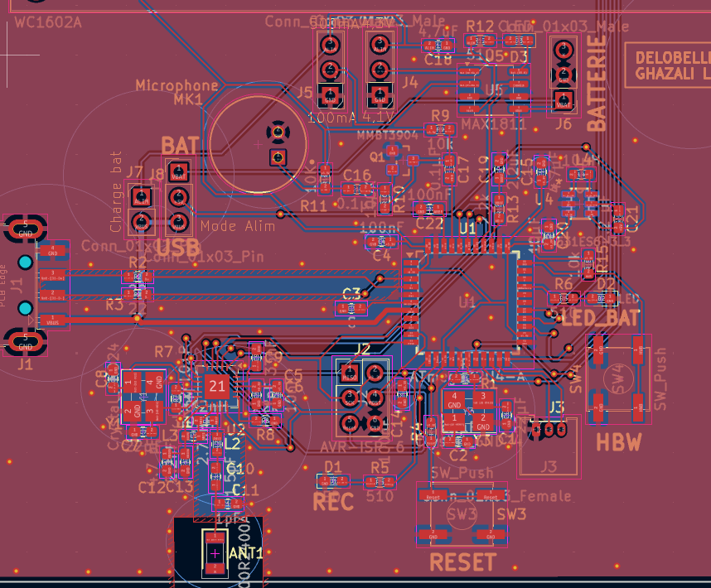
Task: Click the U5 MAX1811 charger IC footprint
Action: tap(493, 89)
